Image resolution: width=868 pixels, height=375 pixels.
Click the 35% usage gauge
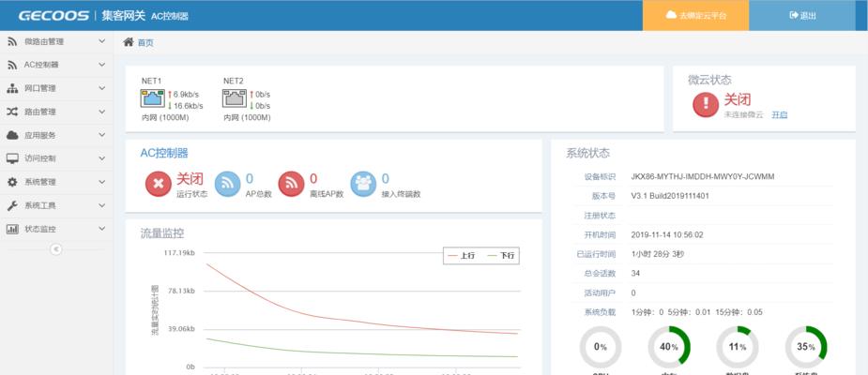(806, 348)
